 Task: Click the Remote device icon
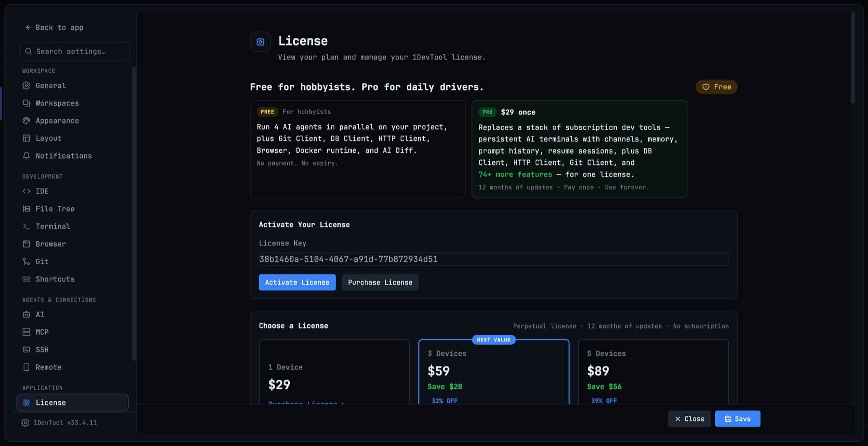[x=26, y=367]
